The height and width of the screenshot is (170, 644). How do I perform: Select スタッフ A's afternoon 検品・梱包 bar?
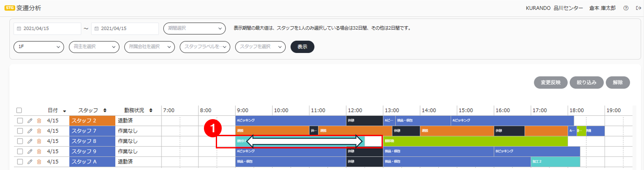coord(457,162)
